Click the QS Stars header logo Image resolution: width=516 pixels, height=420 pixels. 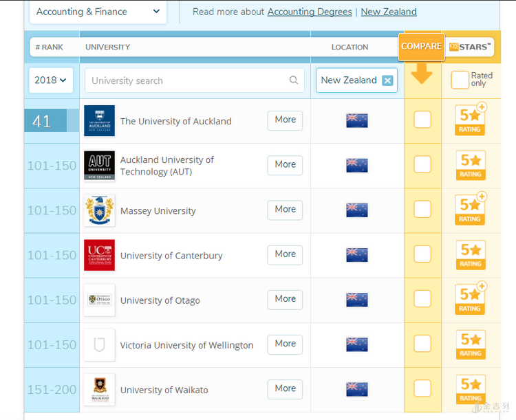point(470,47)
